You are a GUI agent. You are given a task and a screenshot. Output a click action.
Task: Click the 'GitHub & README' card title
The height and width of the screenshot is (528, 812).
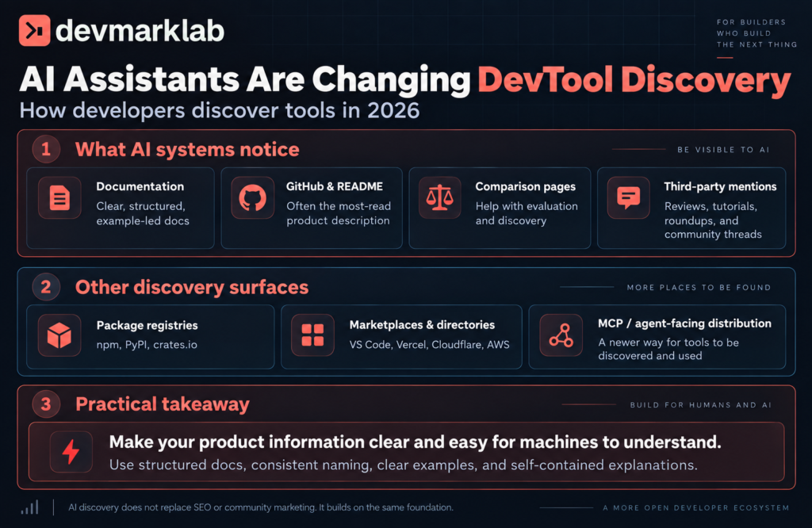tap(335, 186)
